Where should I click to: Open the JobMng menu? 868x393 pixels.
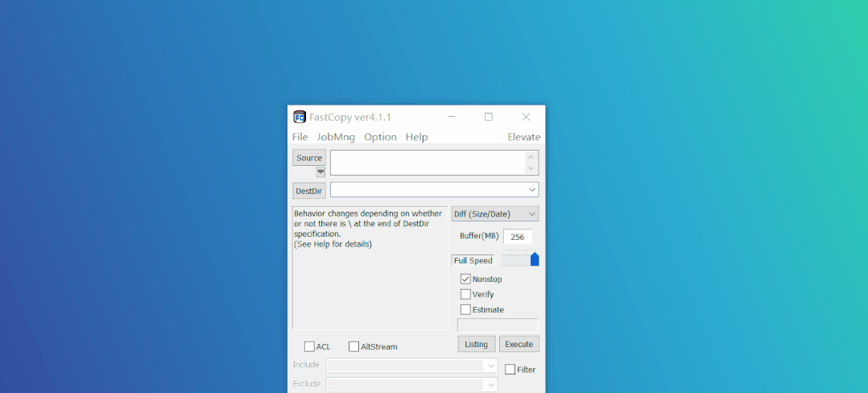336,137
